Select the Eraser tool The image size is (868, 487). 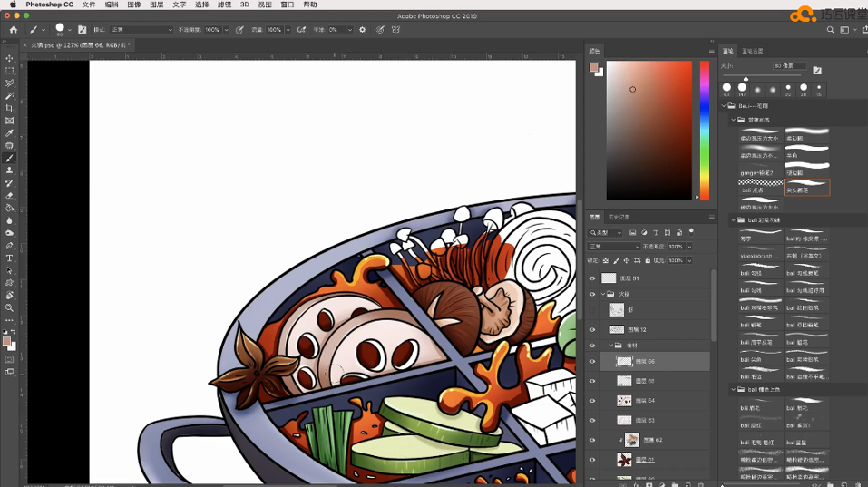9,196
